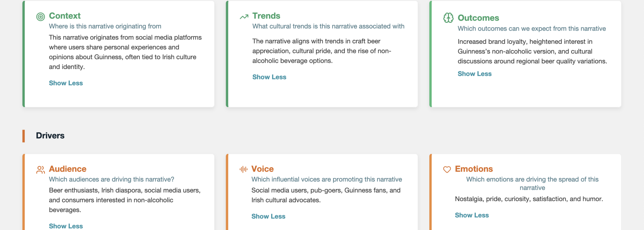Collapse the Context card with Show Less
The height and width of the screenshot is (230, 644).
pyautogui.click(x=66, y=83)
